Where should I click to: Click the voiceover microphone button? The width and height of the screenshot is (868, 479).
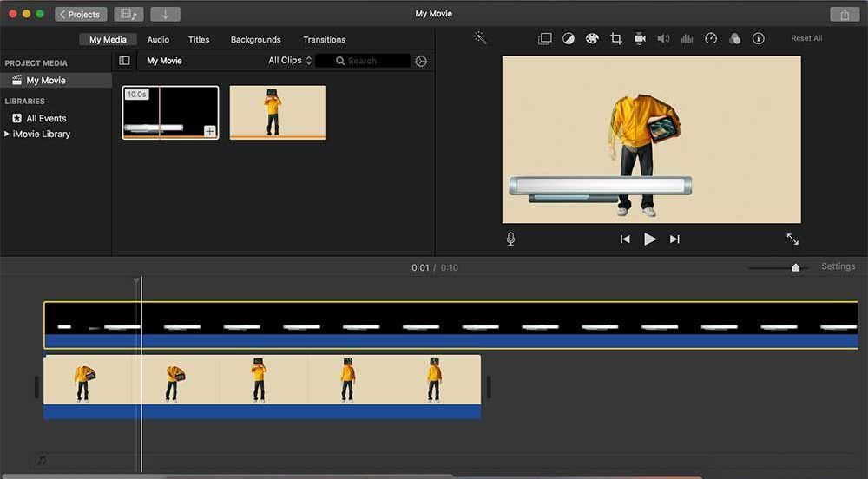[x=511, y=239]
